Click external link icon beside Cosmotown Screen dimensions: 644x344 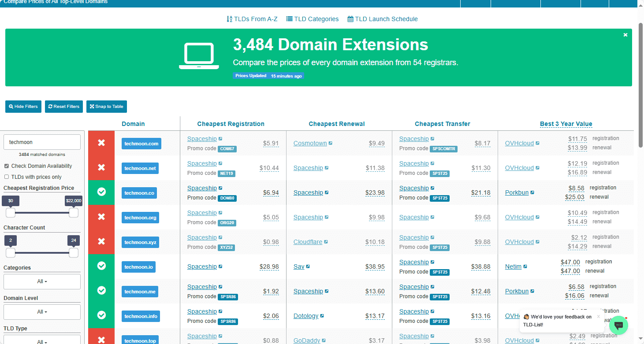(331, 143)
